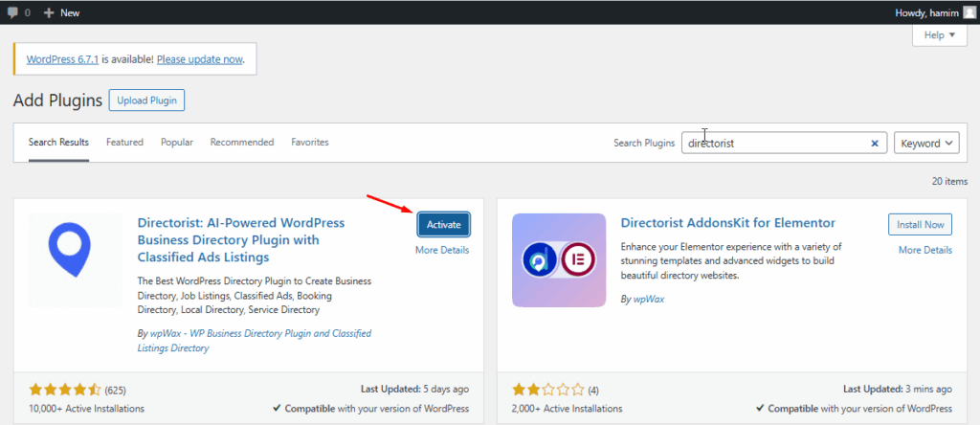Click the Upload Plugin button
The width and height of the screenshot is (980, 425).
[146, 100]
